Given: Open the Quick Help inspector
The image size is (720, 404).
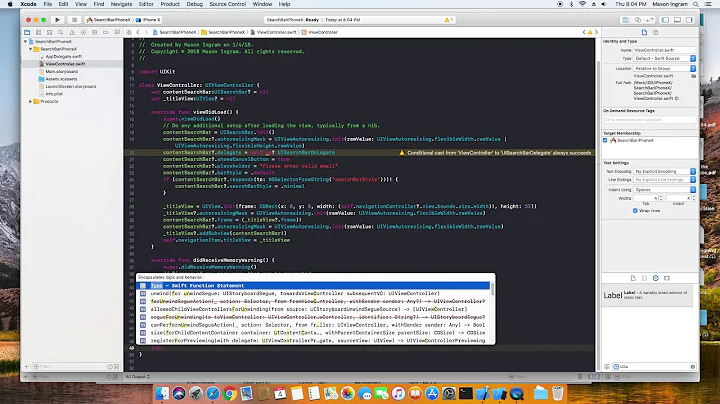Looking at the screenshot, I should tap(655, 32).
